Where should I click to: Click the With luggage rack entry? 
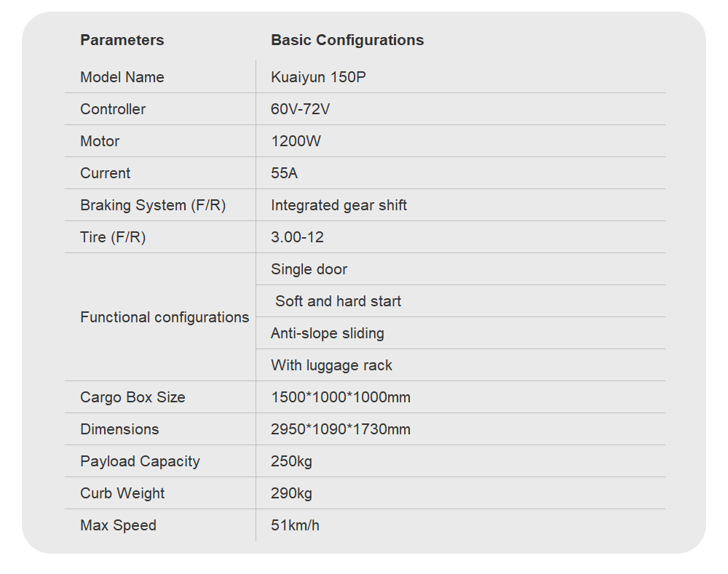click(x=331, y=365)
